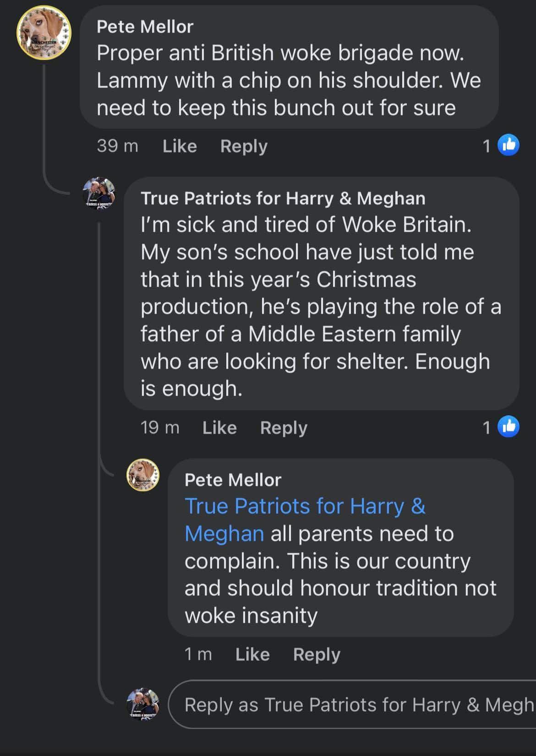The width and height of the screenshot is (536, 756).
Task: Click blue True Patriots mention in reply
Action: [x=305, y=506]
